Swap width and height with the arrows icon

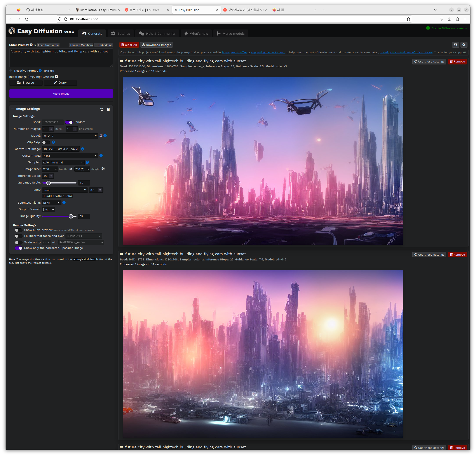pos(71,169)
